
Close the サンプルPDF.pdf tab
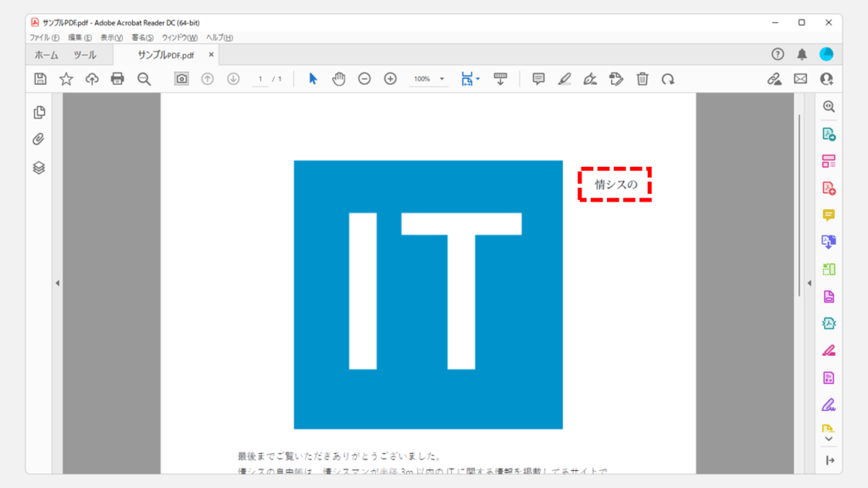(211, 55)
